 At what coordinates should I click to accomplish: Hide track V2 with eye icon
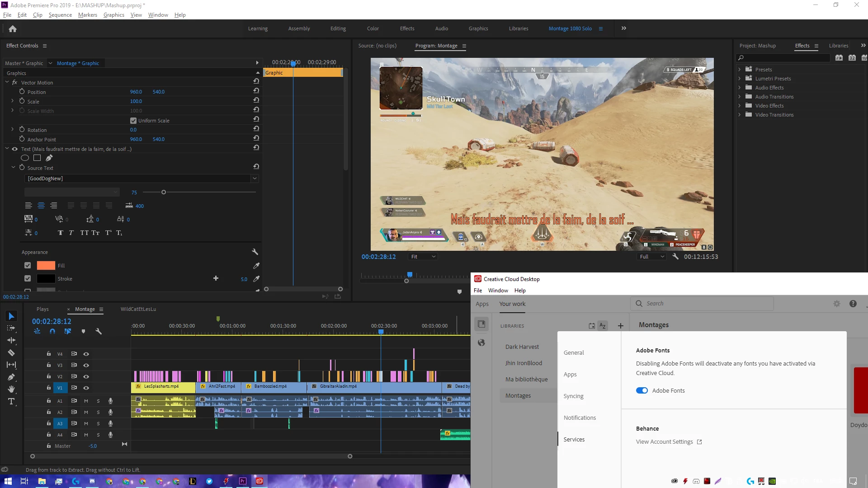tap(86, 376)
